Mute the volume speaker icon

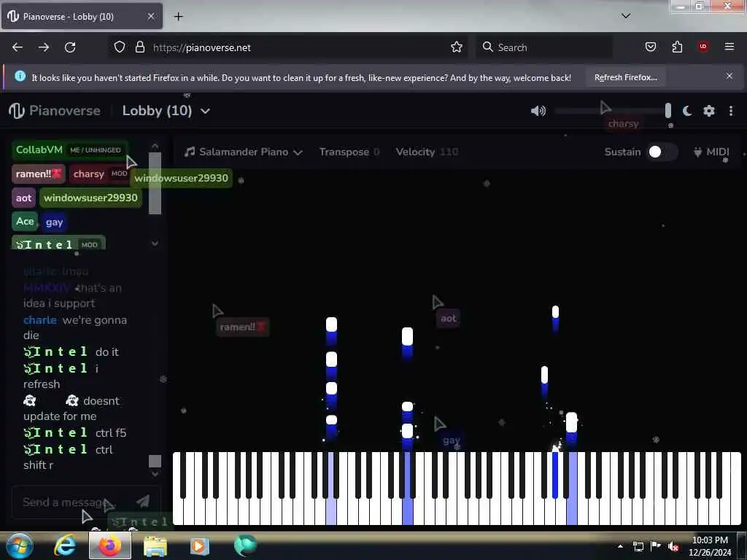coord(538,111)
